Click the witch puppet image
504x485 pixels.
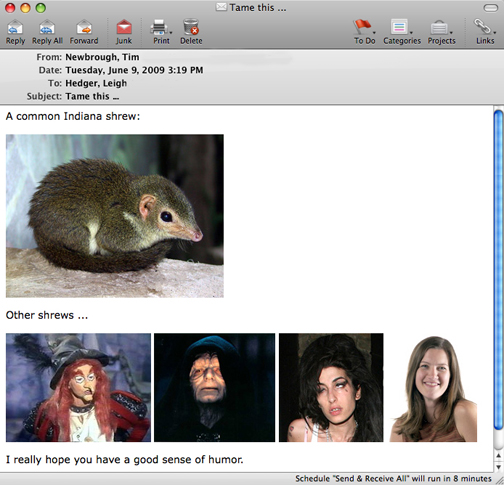pos(78,387)
